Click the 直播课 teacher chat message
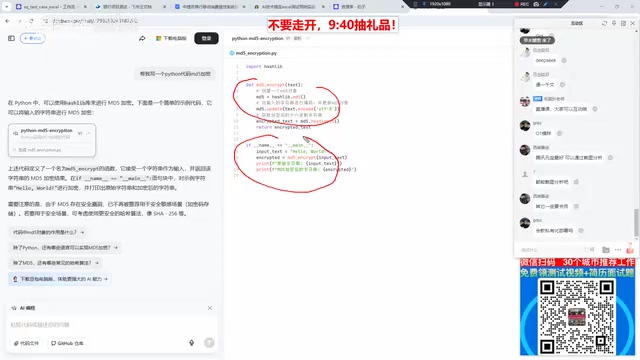 561,109
